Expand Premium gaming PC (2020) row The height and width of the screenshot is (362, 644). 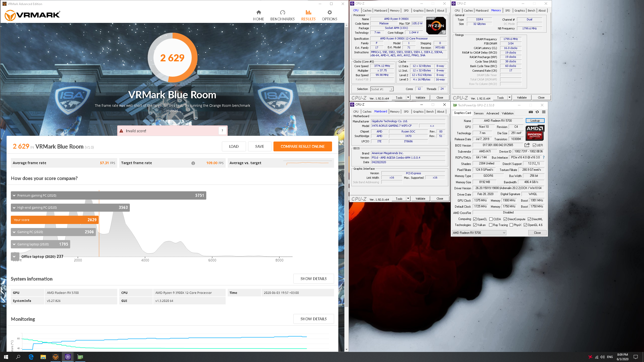(108, 195)
